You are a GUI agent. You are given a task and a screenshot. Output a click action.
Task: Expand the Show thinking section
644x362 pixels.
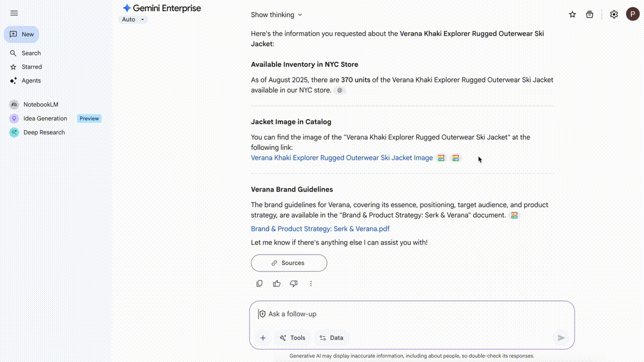276,15
